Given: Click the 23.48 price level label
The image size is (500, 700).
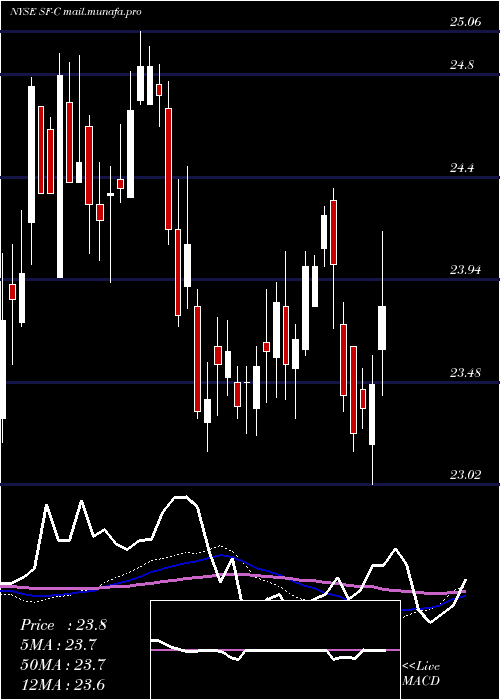Looking at the screenshot, I should click(x=466, y=372).
